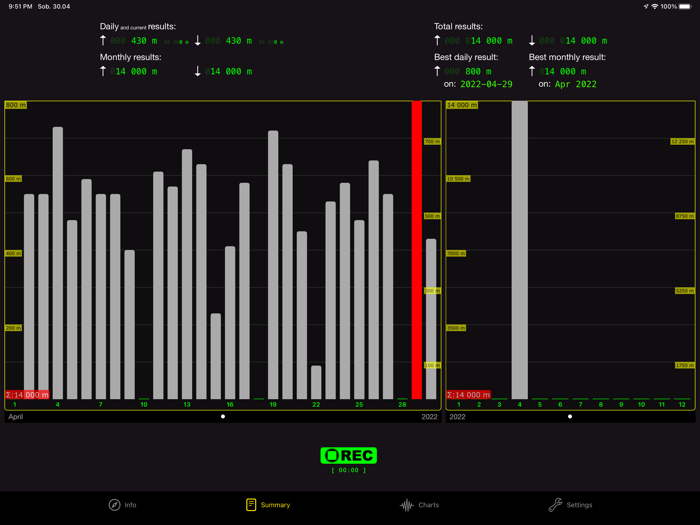This screenshot has height=525, width=700.
Task: Open the Info tab
Action: 123,505
